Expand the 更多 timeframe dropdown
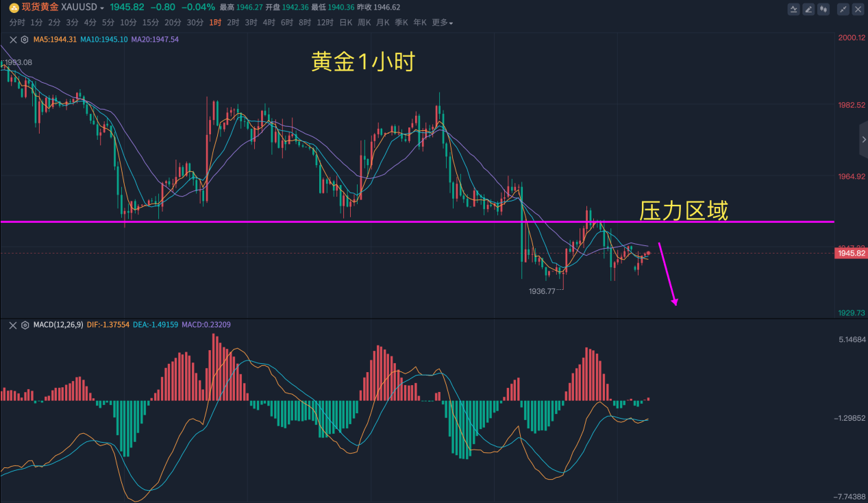The image size is (868, 503). tap(442, 23)
